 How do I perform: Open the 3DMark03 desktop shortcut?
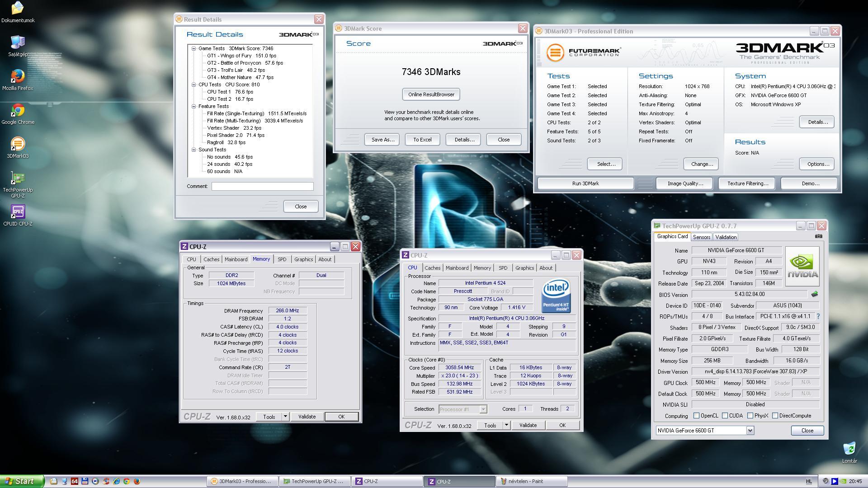pos(18,145)
